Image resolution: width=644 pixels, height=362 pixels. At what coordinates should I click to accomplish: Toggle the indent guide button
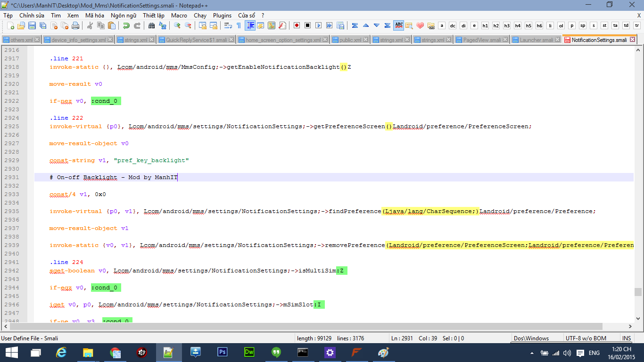click(x=250, y=25)
